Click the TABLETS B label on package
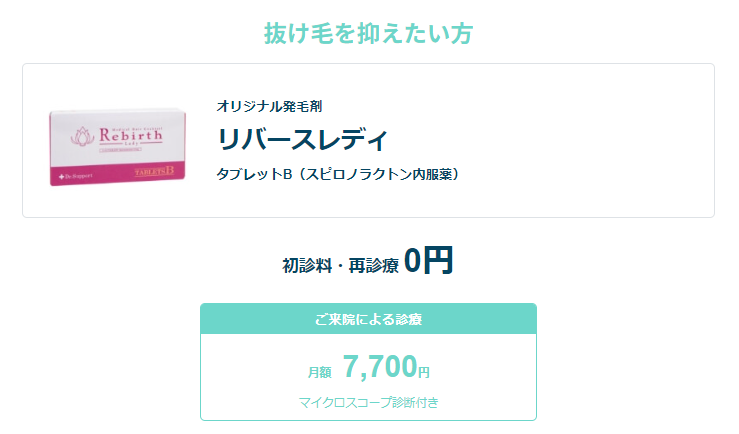739x434 pixels. coord(154,172)
